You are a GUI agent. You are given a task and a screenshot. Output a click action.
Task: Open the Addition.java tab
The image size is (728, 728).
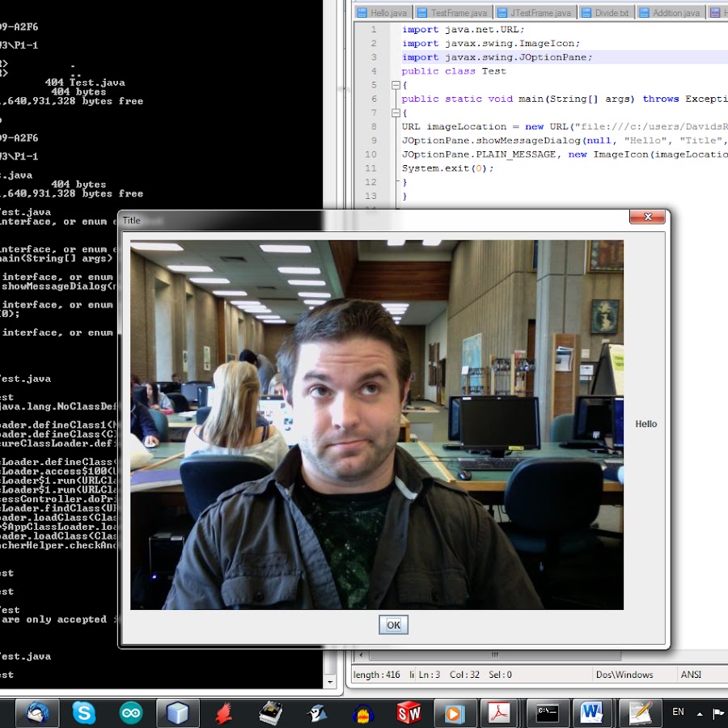[x=671, y=13]
